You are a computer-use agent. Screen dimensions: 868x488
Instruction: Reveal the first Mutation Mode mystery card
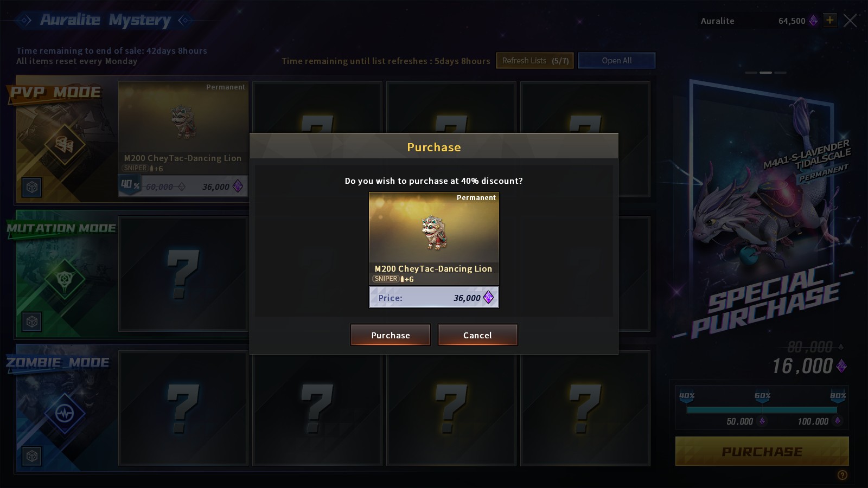[x=183, y=274]
